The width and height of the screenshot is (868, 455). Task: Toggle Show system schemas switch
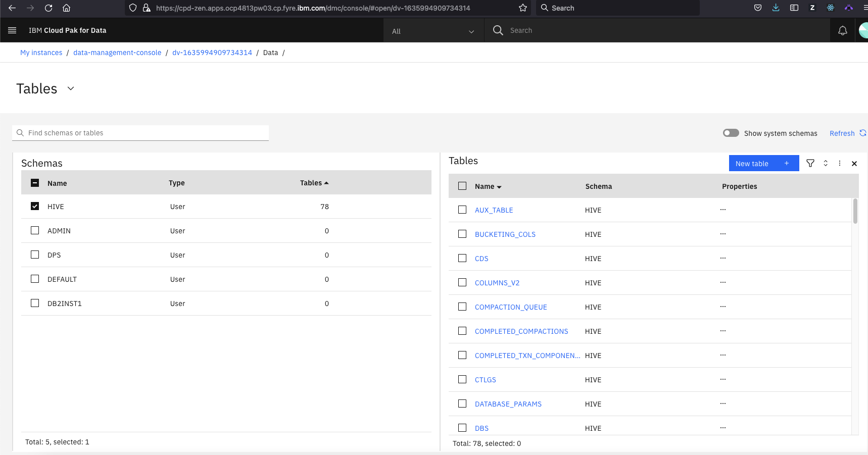point(731,133)
